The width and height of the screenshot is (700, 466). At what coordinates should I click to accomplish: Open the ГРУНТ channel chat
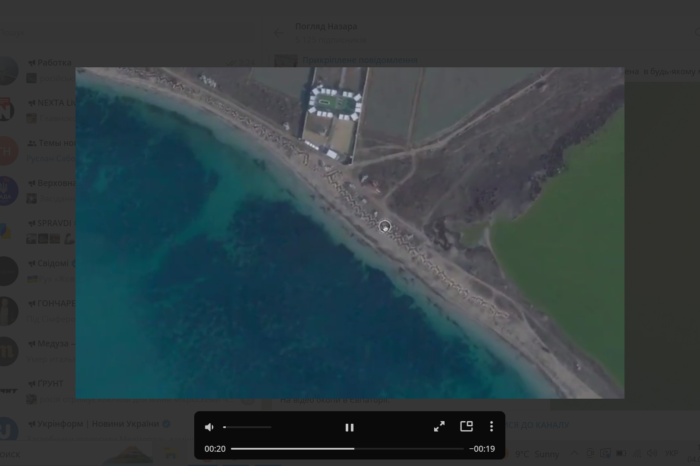click(129, 389)
